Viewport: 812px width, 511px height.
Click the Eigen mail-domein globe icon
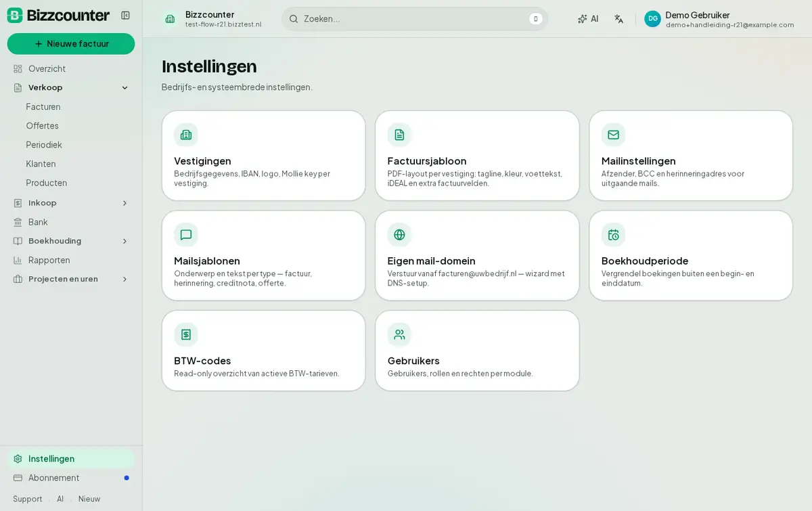(399, 235)
